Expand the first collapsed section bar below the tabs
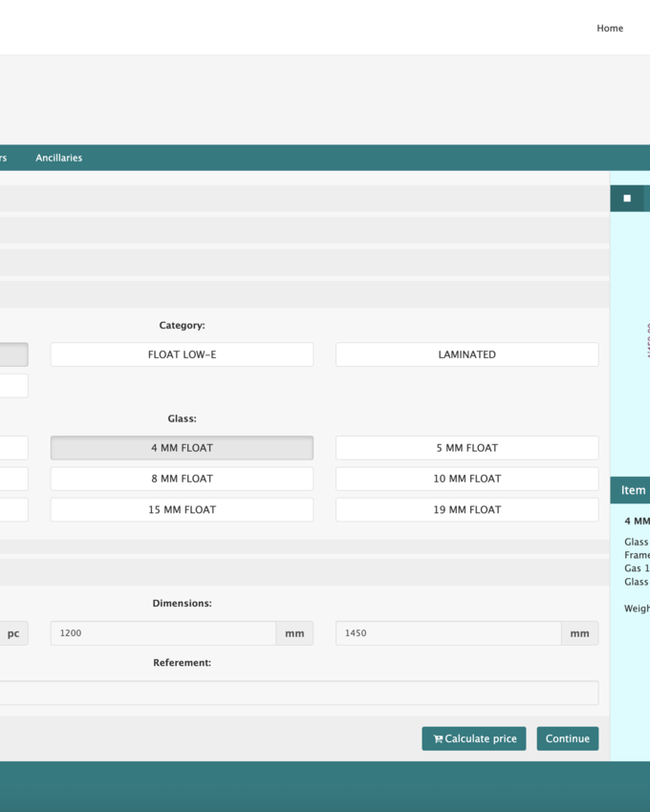Viewport: 650px width, 812px height. [x=304, y=199]
